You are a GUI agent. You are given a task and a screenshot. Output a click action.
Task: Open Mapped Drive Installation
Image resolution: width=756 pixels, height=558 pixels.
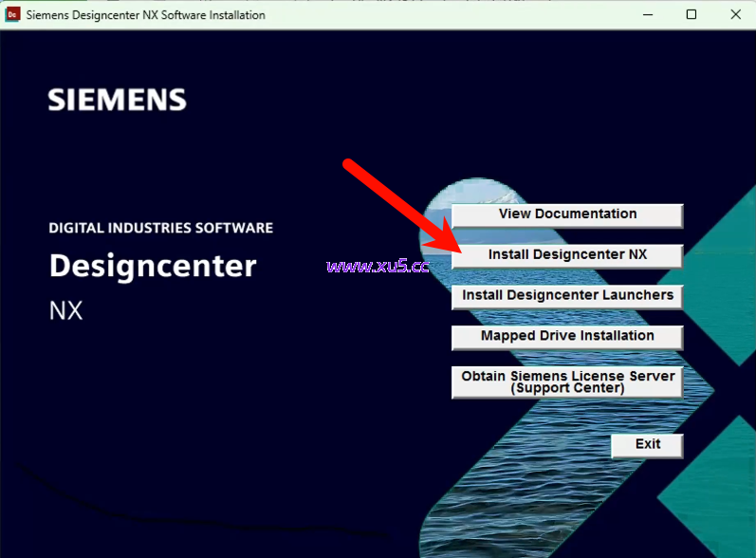(567, 337)
